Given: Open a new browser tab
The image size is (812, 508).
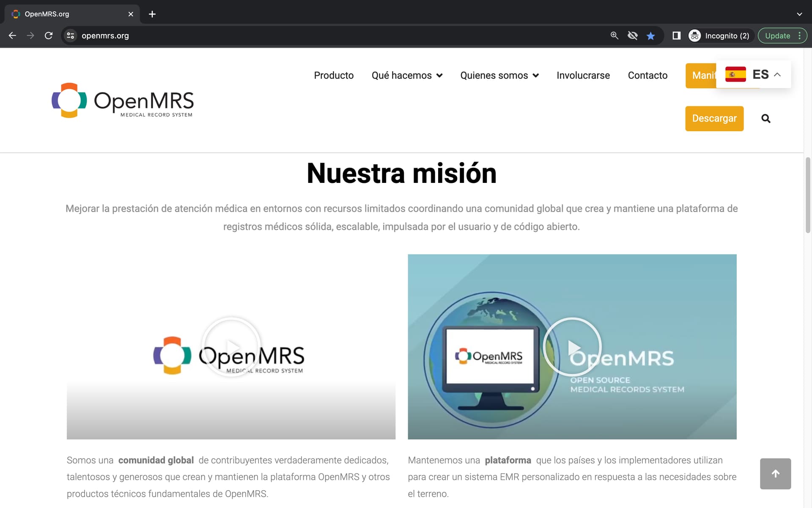Looking at the screenshot, I should 152,14.
